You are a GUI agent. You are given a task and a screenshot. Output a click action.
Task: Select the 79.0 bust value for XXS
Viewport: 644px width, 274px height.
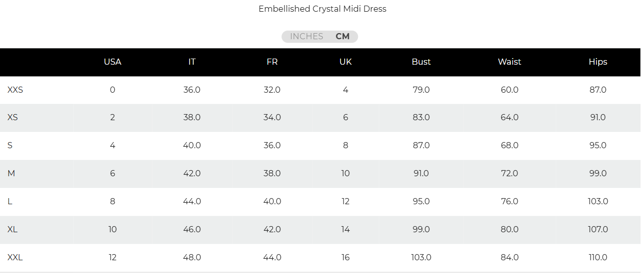(x=421, y=90)
